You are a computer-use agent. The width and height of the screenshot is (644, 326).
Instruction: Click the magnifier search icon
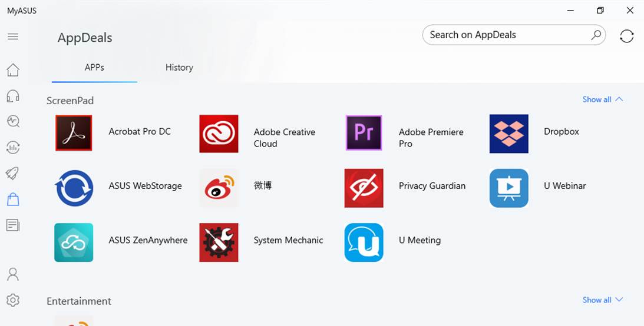(596, 35)
